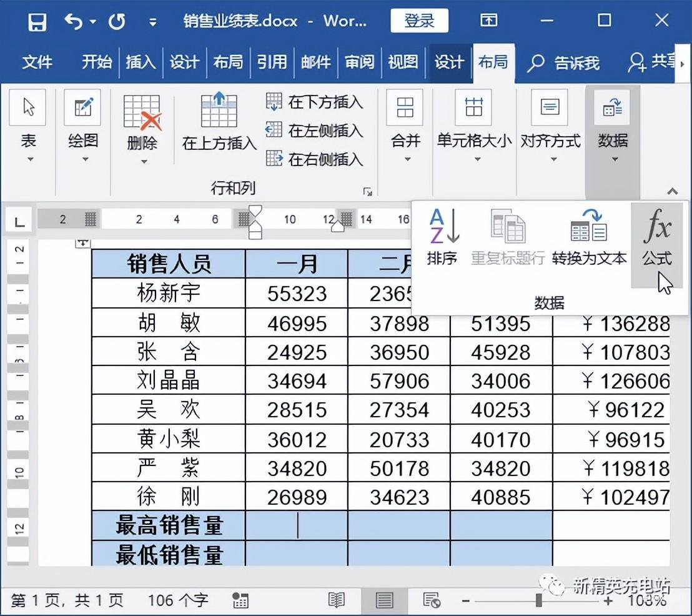Open Ribbon Display Options icon

coord(488,21)
